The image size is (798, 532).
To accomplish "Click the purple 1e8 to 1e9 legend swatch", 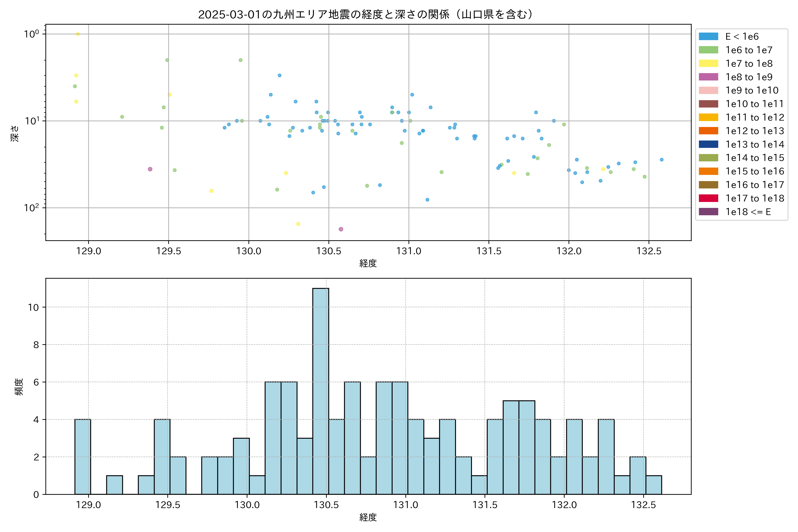I will (x=708, y=77).
